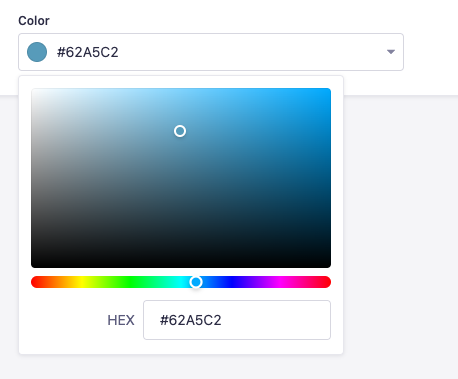458x379 pixels.
Task: Pick mid-gray along the gradient's left edge
Action: (32, 178)
